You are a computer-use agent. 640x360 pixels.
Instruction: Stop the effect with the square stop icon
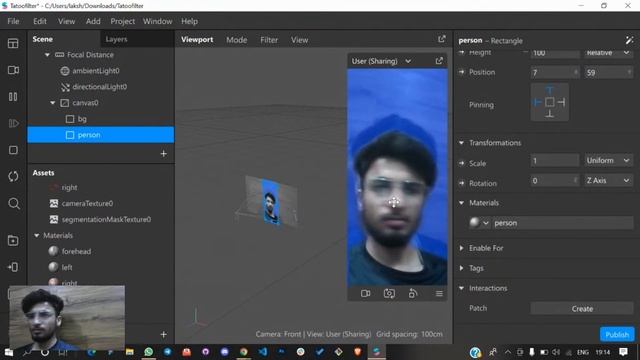[13, 150]
